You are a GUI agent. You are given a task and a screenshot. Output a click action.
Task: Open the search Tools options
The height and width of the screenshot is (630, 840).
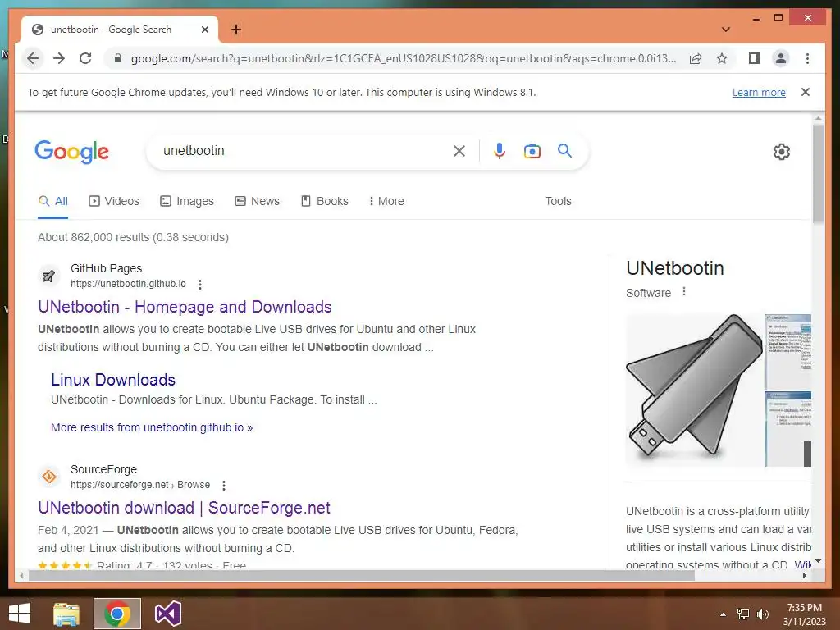[558, 201]
